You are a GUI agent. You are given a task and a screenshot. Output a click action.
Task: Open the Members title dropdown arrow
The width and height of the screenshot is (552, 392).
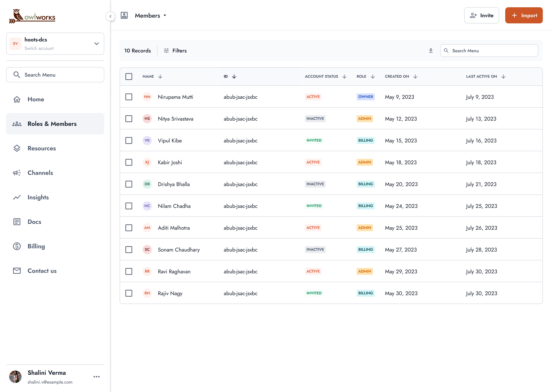165,16
